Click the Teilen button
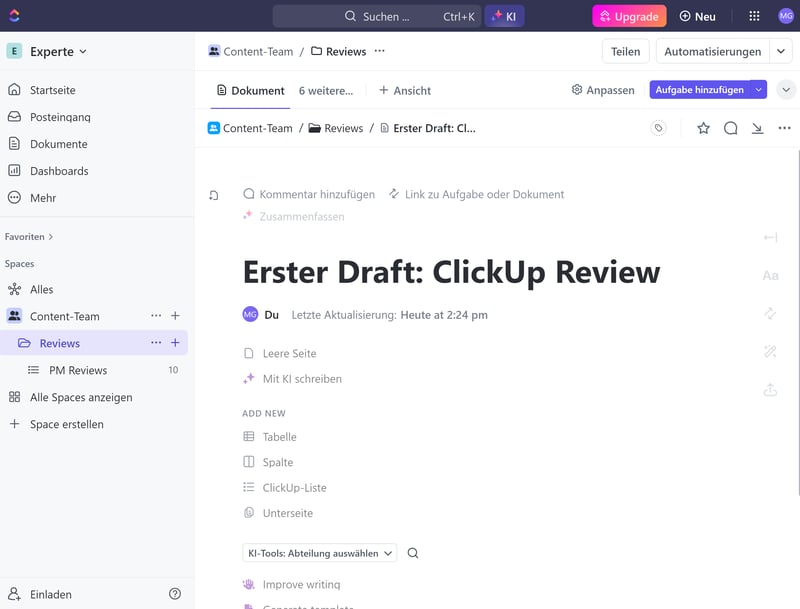 coord(625,51)
